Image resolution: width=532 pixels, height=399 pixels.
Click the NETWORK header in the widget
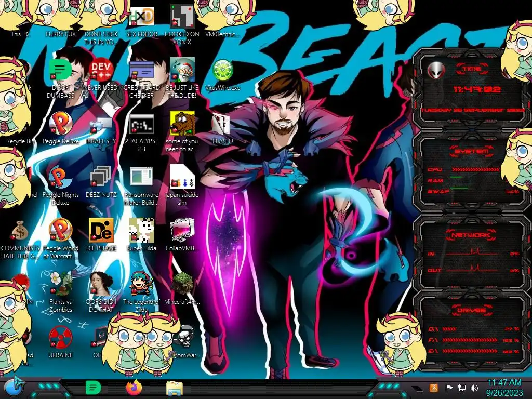[x=471, y=235]
